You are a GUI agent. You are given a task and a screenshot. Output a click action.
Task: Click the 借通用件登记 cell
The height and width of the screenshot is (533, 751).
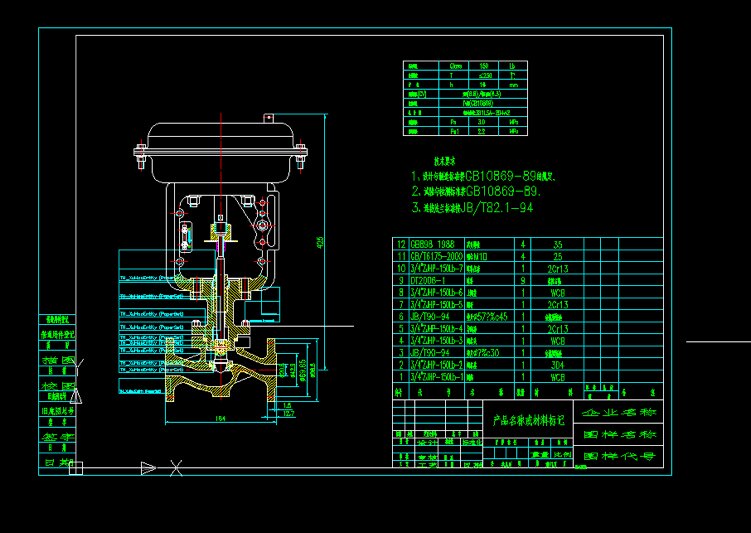(x=57, y=333)
